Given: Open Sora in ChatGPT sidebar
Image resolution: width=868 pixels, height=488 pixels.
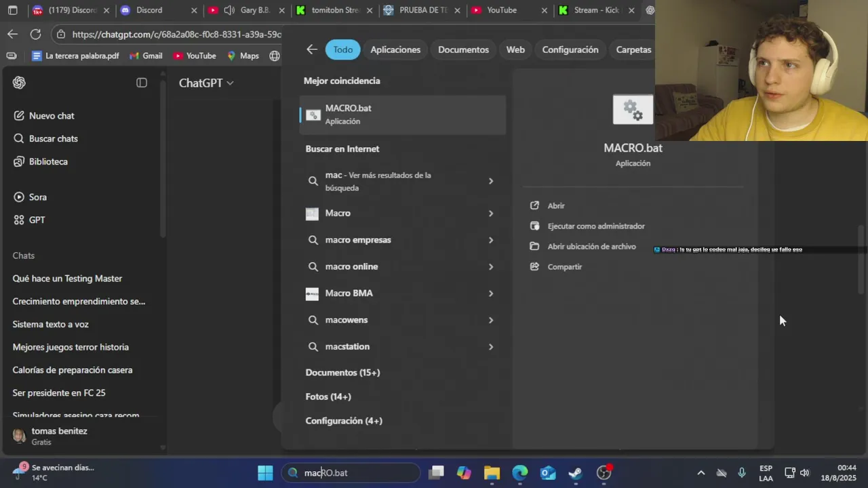Looking at the screenshot, I should 31,197.
